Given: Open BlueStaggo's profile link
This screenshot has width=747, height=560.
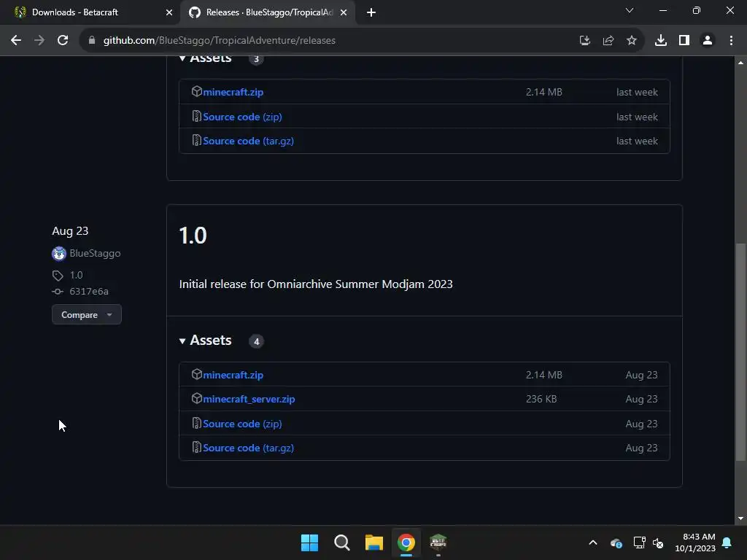Looking at the screenshot, I should click(95, 253).
